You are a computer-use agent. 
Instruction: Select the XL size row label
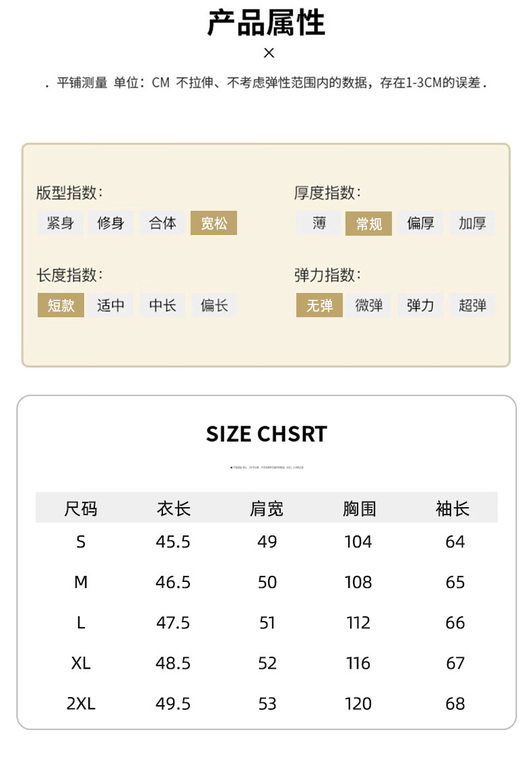tap(81, 663)
